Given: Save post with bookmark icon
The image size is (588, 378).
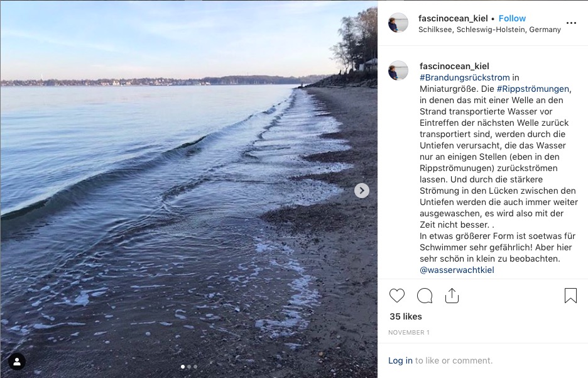Looking at the screenshot, I should [x=570, y=296].
